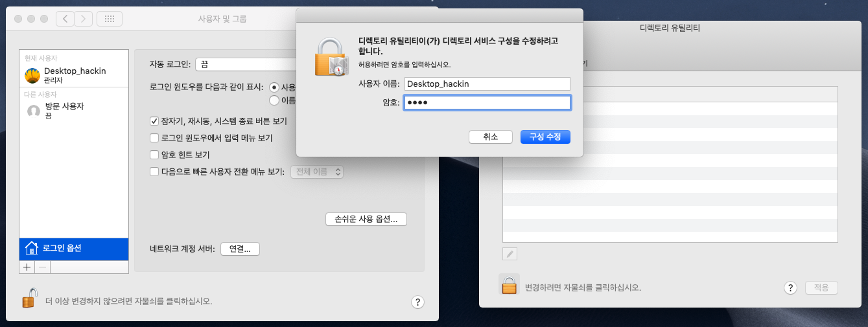This screenshot has height=327, width=868.
Task: Open the 자동 로그인 dropdown
Action: point(246,64)
